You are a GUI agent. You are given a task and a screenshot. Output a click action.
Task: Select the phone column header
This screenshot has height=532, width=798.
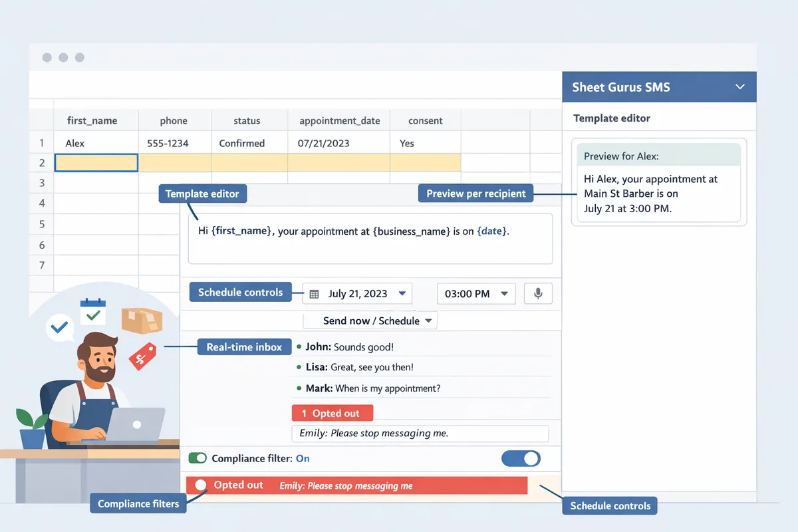pos(175,120)
